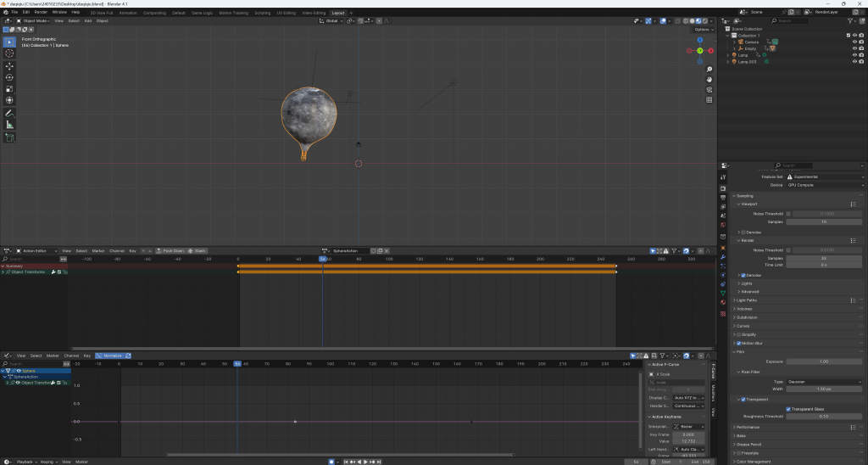Click the viewport pan hand icon
The image size is (868, 465).
pyautogui.click(x=709, y=80)
